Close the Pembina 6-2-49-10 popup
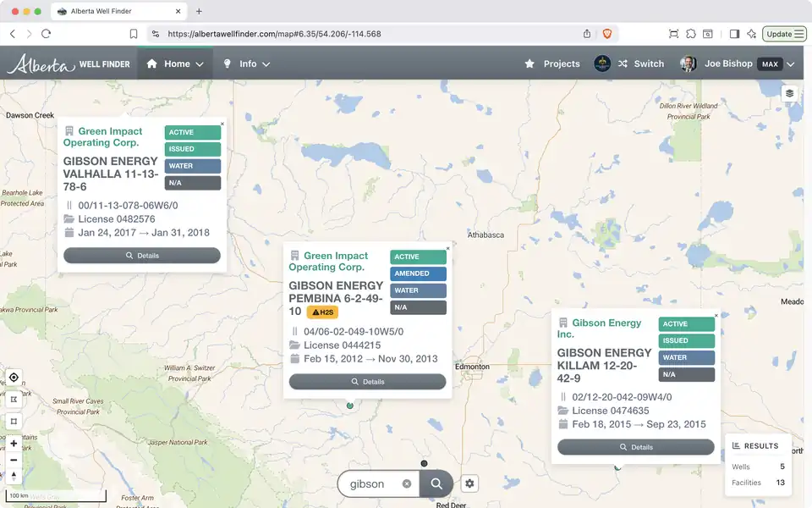The image size is (812, 508). tap(448, 248)
